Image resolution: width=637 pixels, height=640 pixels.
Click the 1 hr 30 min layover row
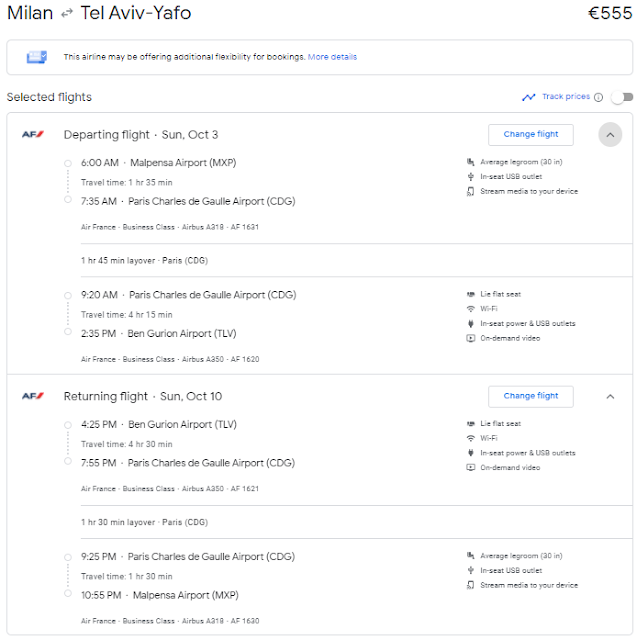tap(144, 522)
